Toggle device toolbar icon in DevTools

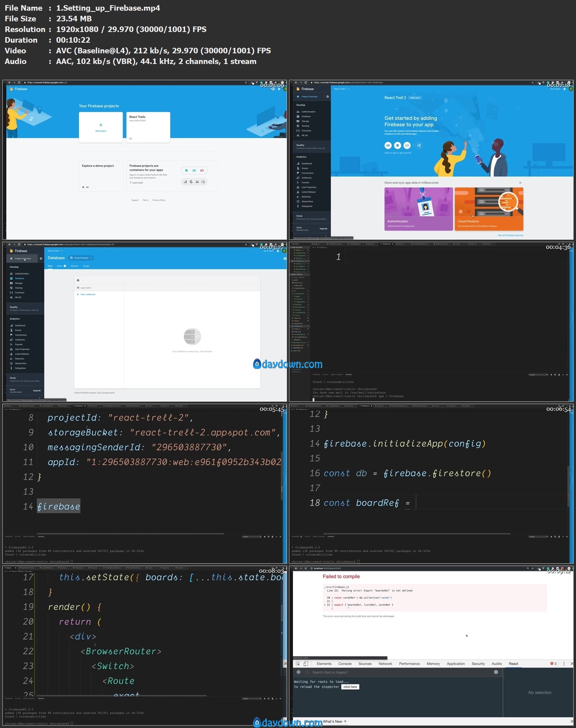coord(306,664)
